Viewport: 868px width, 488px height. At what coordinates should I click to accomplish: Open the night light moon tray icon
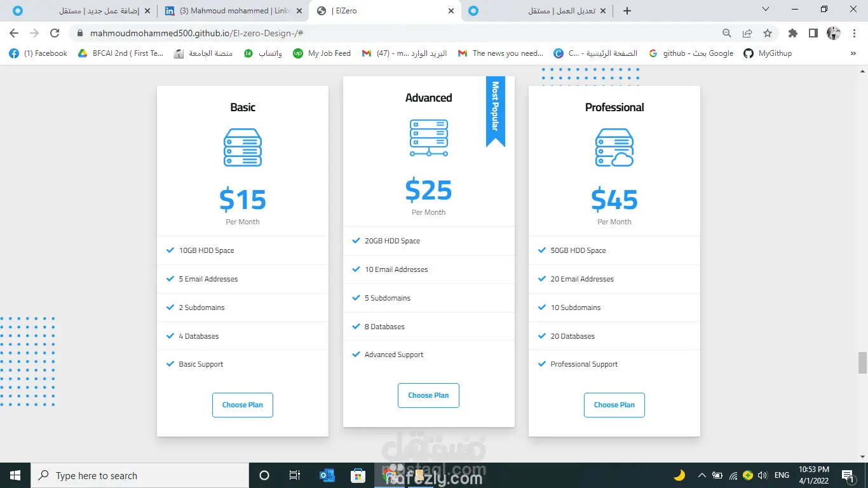point(679,475)
